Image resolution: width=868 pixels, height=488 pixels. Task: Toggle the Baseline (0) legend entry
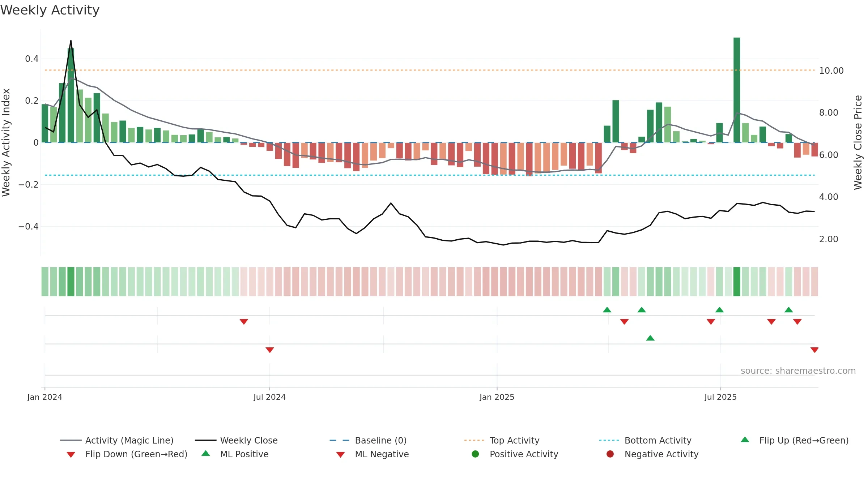point(368,440)
